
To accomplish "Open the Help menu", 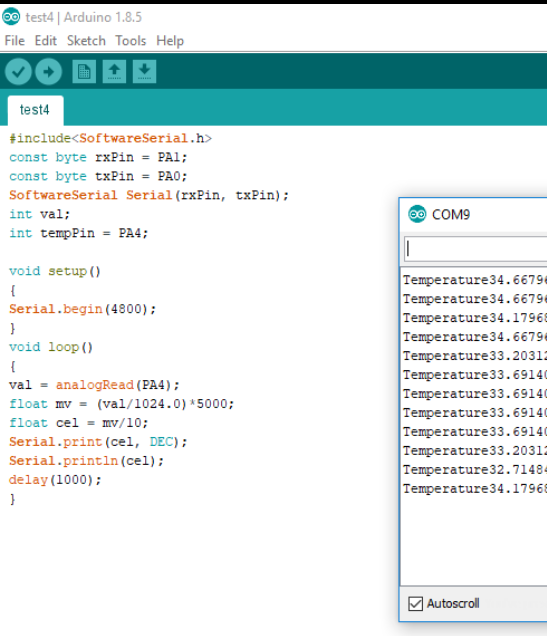I will pyautogui.click(x=170, y=41).
